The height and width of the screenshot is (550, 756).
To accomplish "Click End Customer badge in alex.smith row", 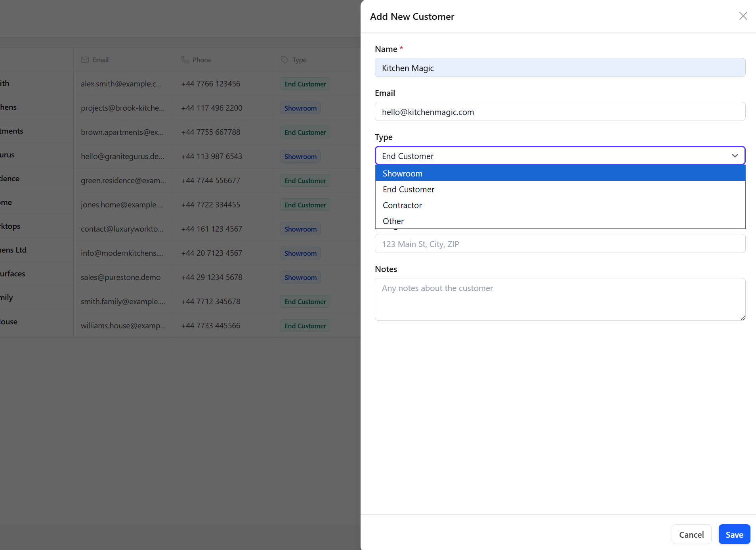I will [x=305, y=84].
